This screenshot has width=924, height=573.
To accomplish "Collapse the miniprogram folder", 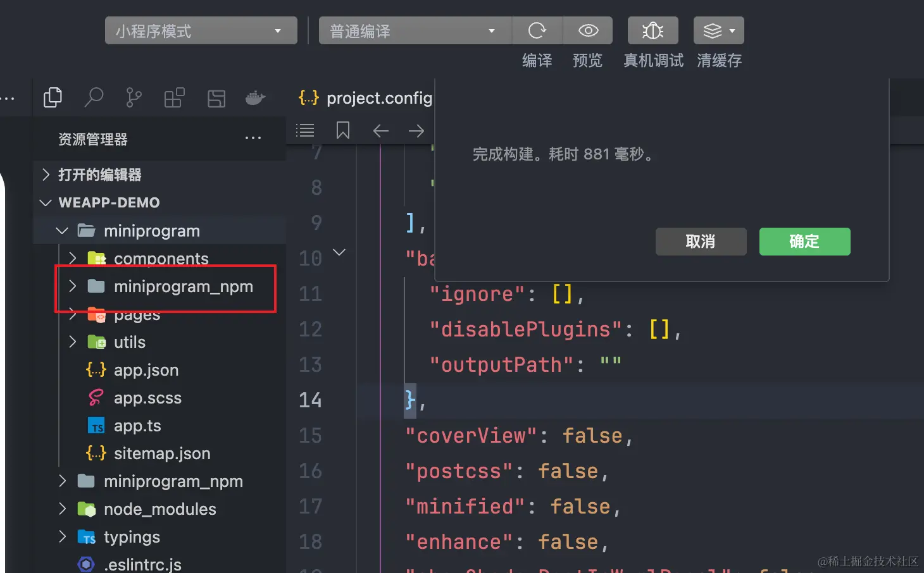I will (x=61, y=230).
